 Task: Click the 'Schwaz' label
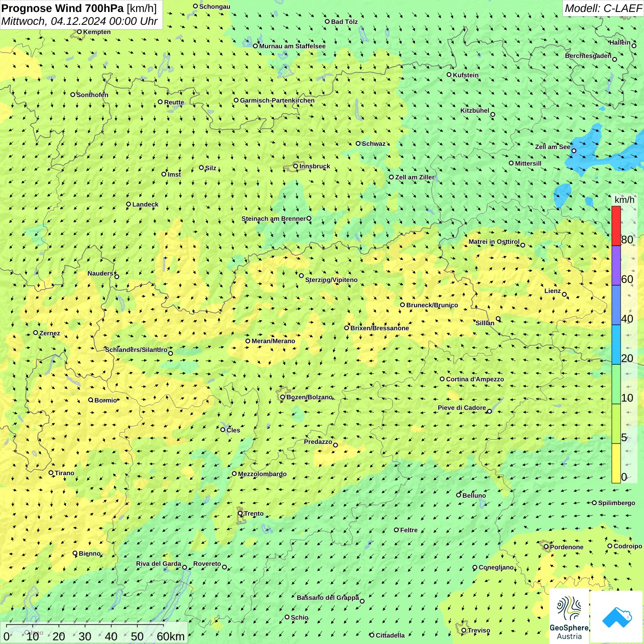pyautogui.click(x=374, y=144)
